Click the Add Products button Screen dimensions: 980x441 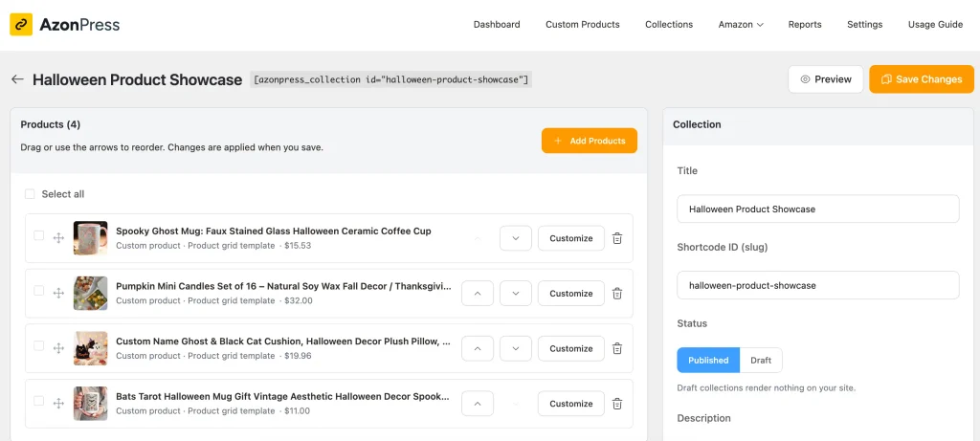tap(590, 141)
